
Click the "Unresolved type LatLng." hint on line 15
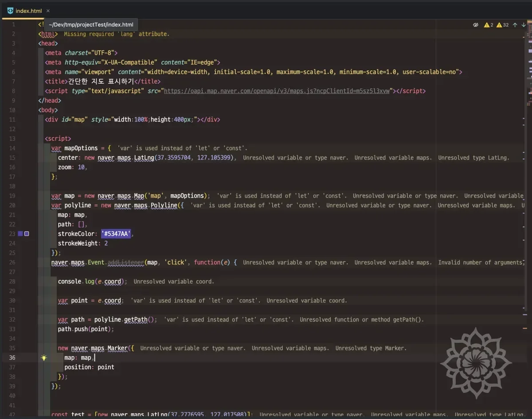click(474, 158)
